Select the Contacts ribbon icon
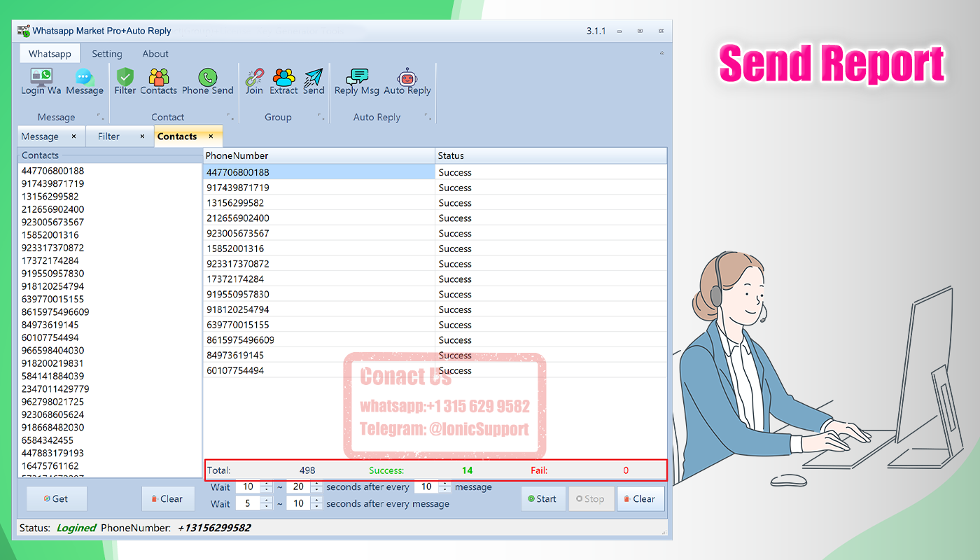The width and height of the screenshot is (980, 560). (159, 82)
